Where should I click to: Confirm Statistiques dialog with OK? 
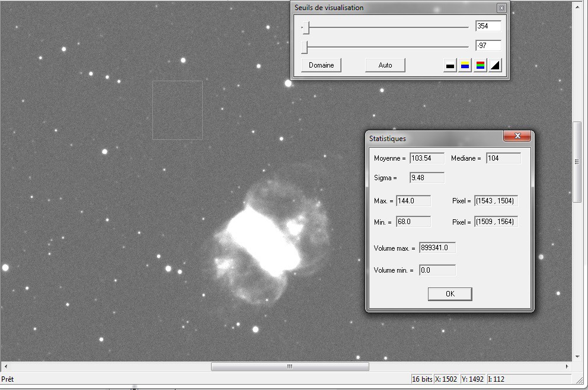[450, 294]
